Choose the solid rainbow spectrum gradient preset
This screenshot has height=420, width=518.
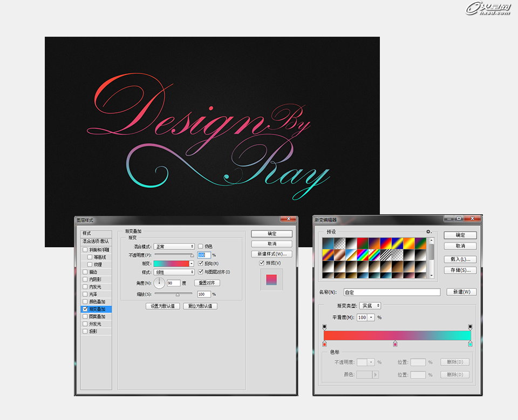[x=363, y=255]
